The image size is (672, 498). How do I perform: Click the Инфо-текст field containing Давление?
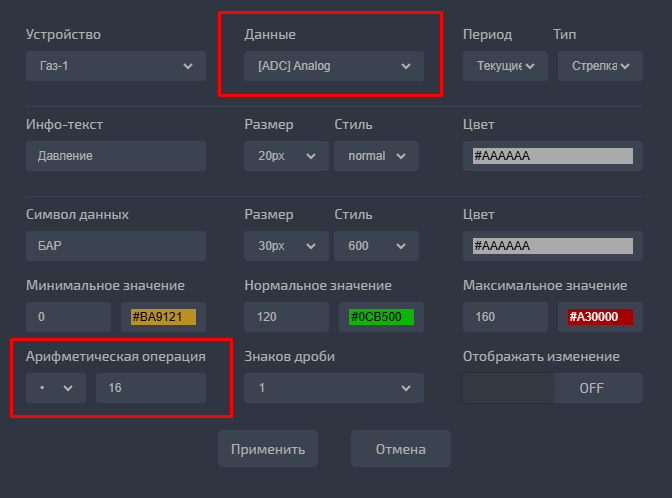point(115,156)
